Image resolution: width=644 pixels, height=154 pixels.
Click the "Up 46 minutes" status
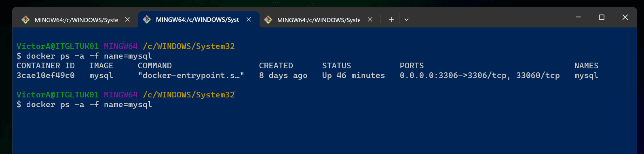click(x=354, y=76)
